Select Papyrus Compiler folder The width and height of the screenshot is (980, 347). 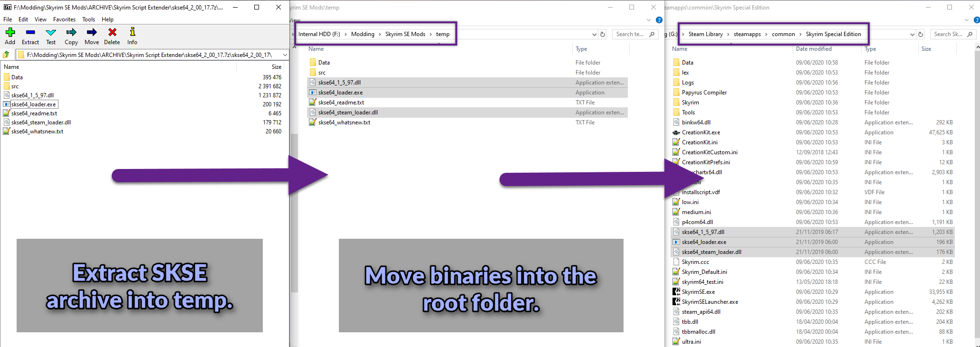point(704,93)
